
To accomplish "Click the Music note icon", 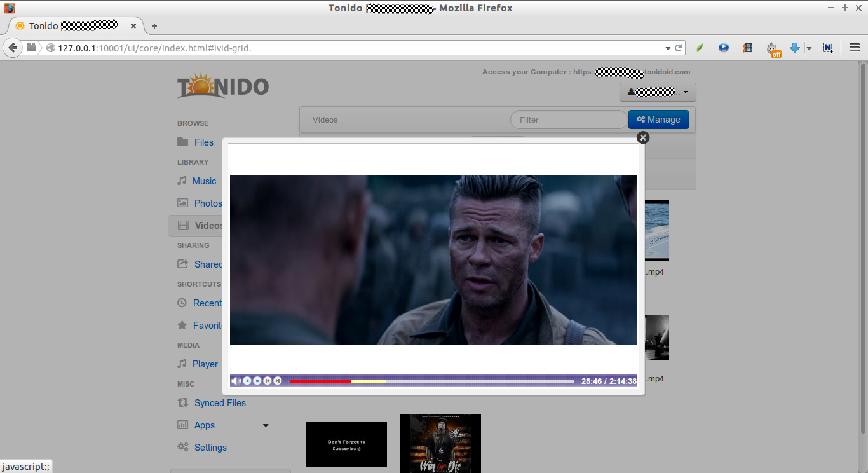I will click(x=182, y=181).
